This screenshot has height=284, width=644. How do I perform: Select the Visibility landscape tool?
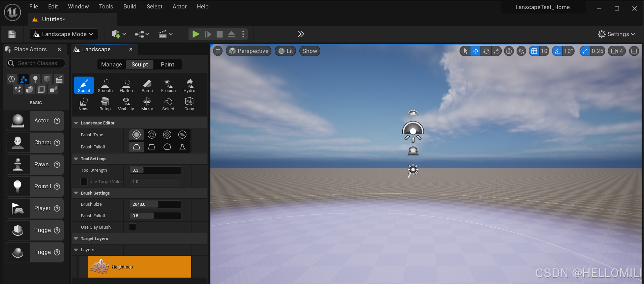[126, 104]
